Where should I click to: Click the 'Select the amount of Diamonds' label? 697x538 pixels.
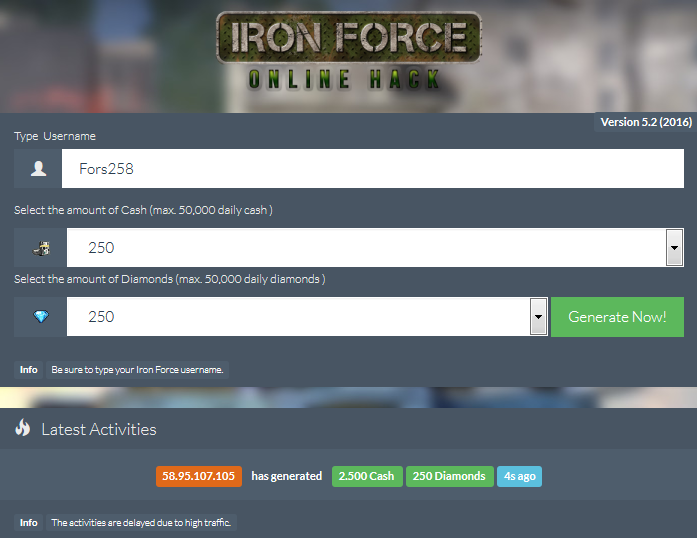[x=169, y=279]
